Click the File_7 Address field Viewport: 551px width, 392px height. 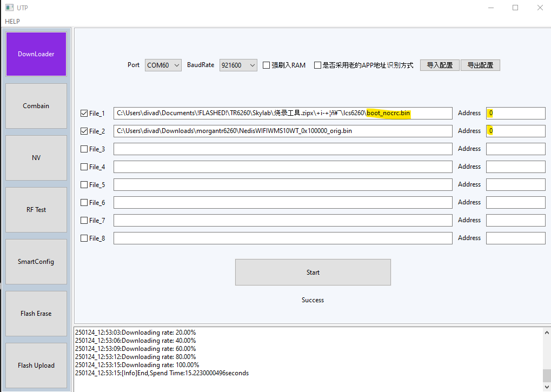coord(515,220)
